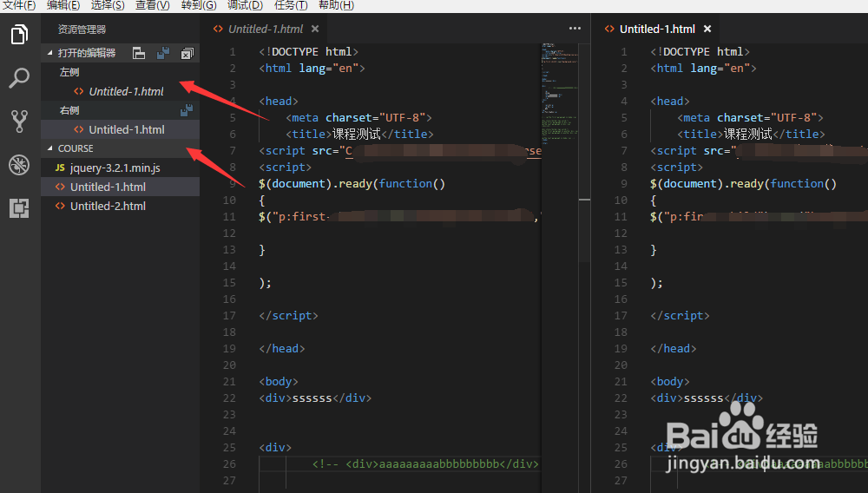Viewport: 868px width, 493px height.
Task: Click the left editor minimap
Action: [x=560, y=94]
